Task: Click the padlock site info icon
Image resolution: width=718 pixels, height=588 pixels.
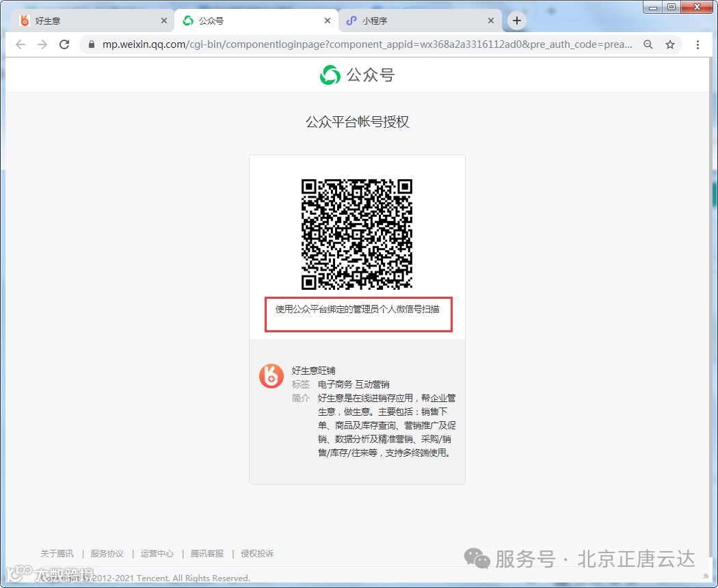Action: (92, 44)
